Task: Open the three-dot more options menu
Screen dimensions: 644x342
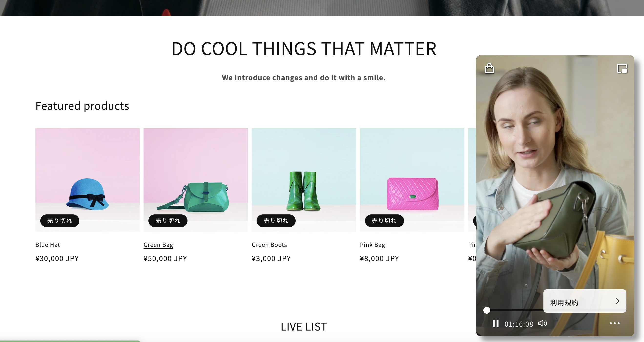Action: tap(614, 323)
